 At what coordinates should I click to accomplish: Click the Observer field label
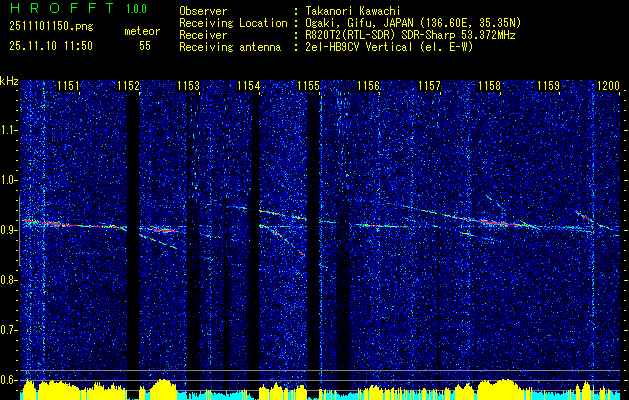point(203,11)
